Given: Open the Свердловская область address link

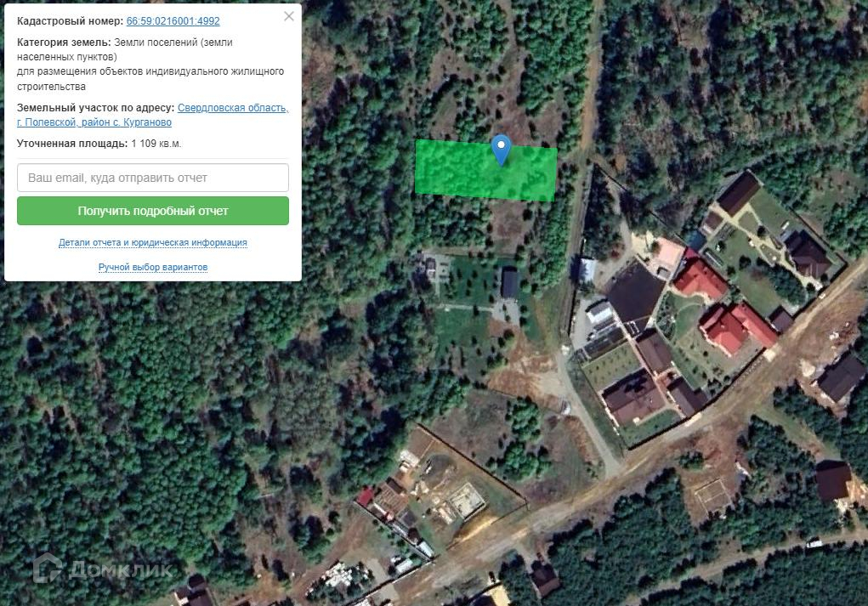Looking at the screenshot, I should [x=233, y=108].
